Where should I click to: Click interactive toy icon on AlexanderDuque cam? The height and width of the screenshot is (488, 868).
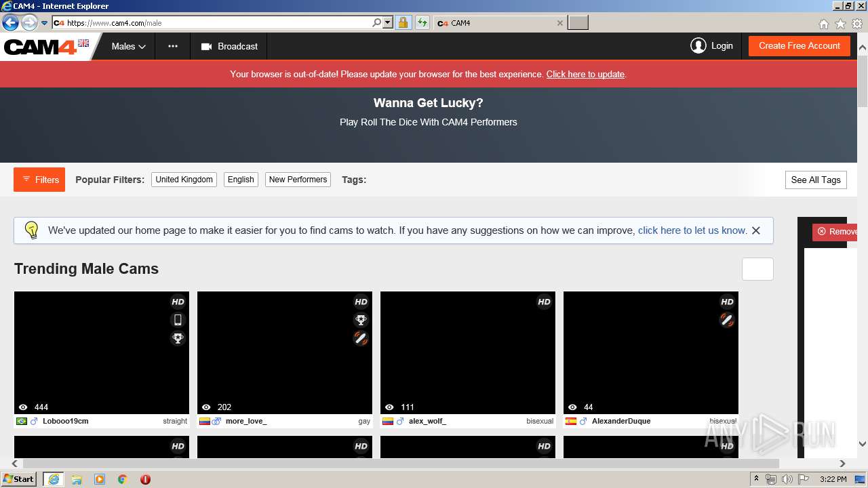727,320
